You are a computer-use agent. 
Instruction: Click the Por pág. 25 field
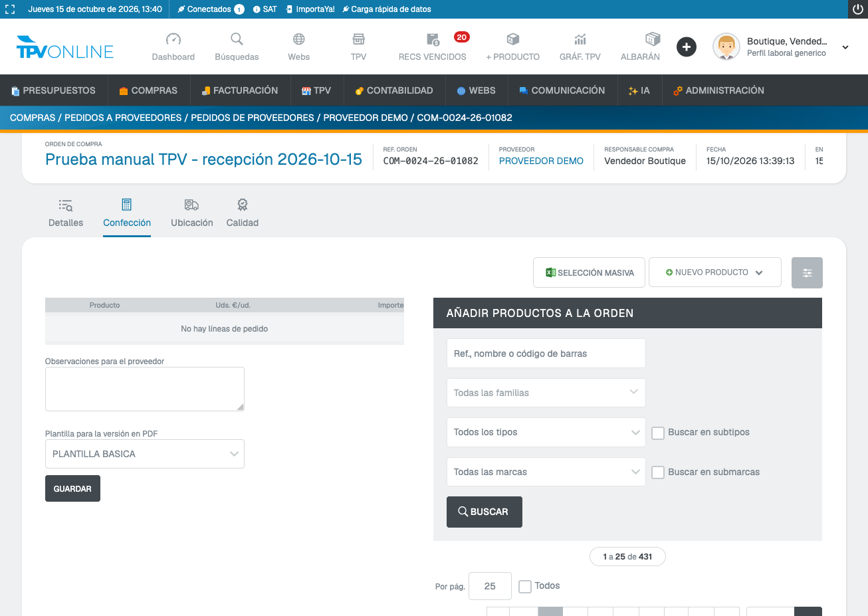[x=490, y=586]
